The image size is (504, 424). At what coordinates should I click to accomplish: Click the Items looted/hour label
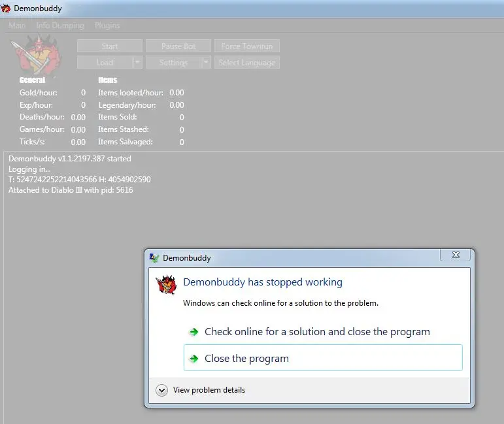[131, 93]
